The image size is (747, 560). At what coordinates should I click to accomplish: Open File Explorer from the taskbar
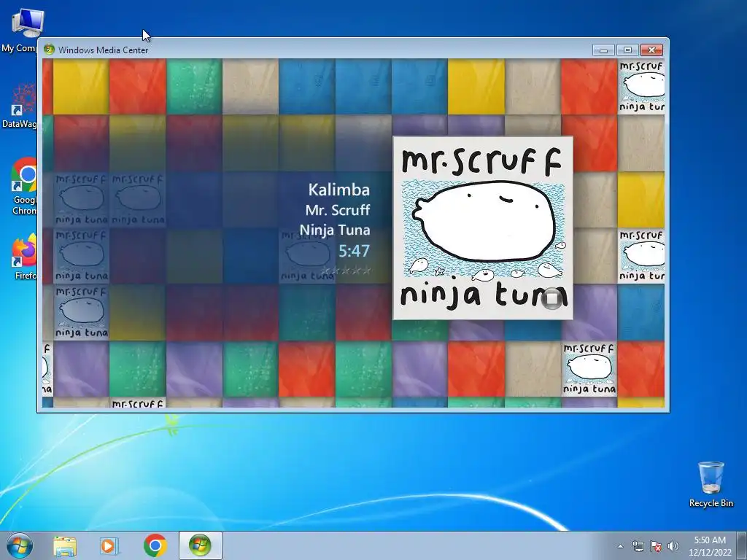(x=64, y=546)
